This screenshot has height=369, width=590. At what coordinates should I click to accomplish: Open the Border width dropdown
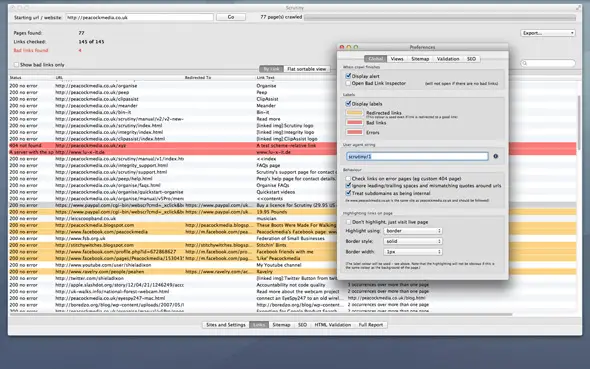click(x=412, y=252)
